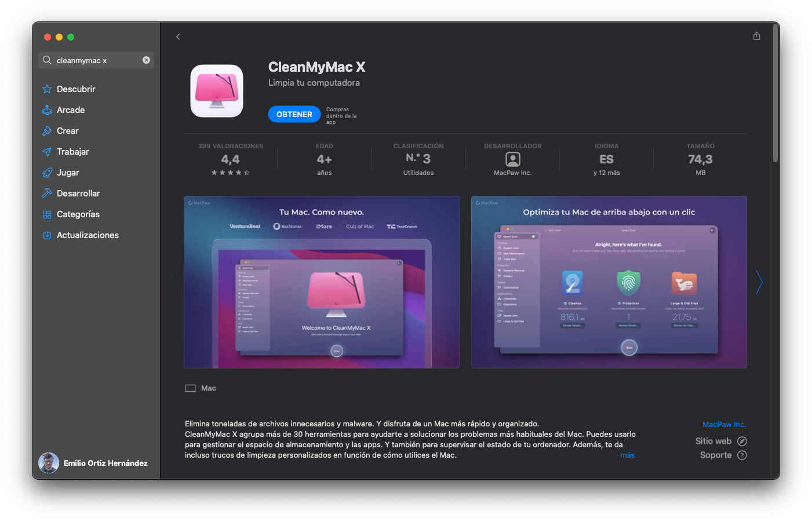Click the 74,3 MB size info

(700, 159)
